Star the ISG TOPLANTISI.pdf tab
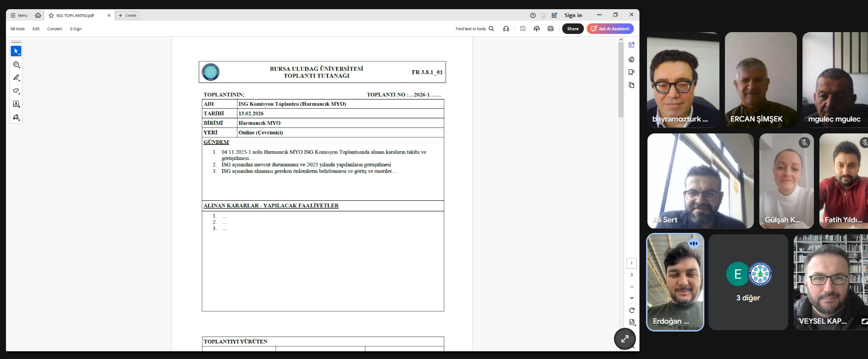This screenshot has width=868, height=359. pos(51,16)
